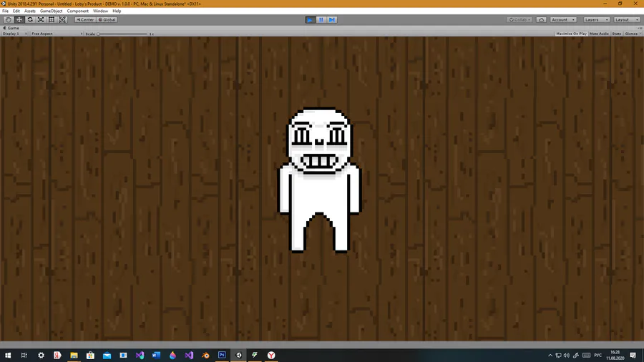Open the Account dropdown
Viewport: 644px width, 362px height.
(x=563, y=20)
